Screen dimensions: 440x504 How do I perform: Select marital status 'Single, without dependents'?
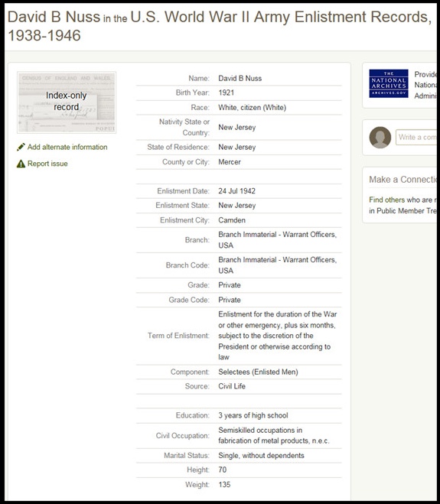(261, 456)
